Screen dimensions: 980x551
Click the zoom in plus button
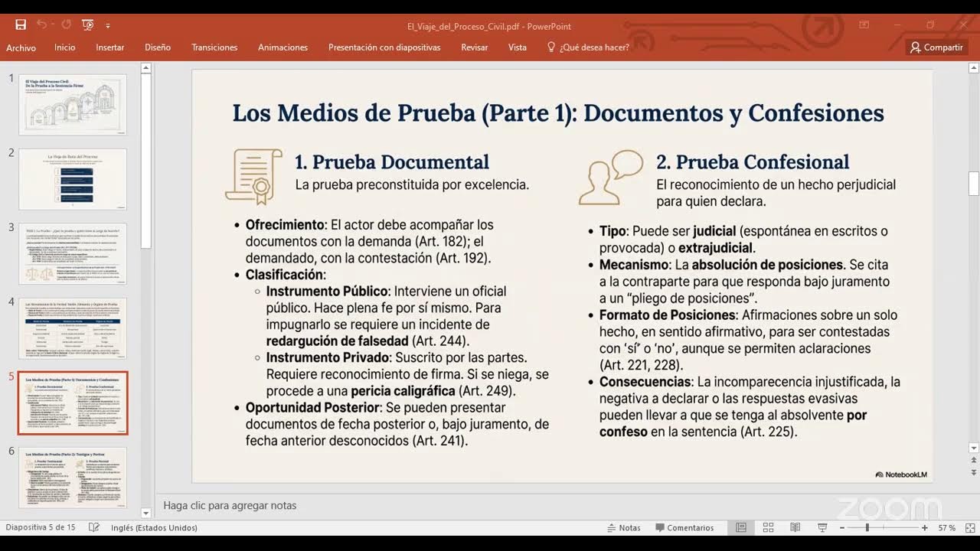click(925, 528)
